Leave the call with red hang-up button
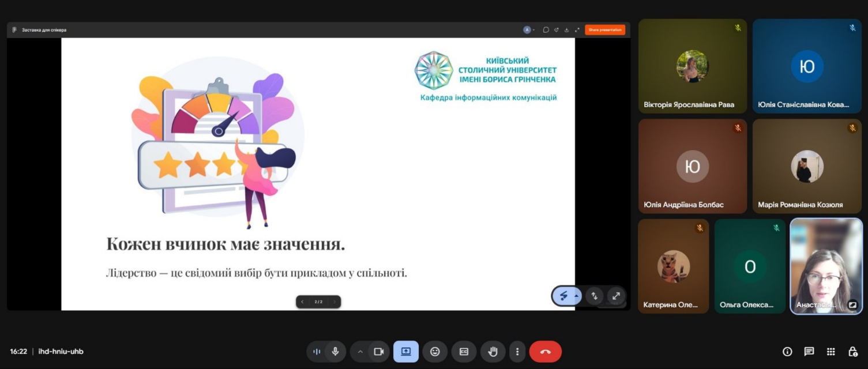Image resolution: width=868 pixels, height=369 pixels. click(x=546, y=352)
